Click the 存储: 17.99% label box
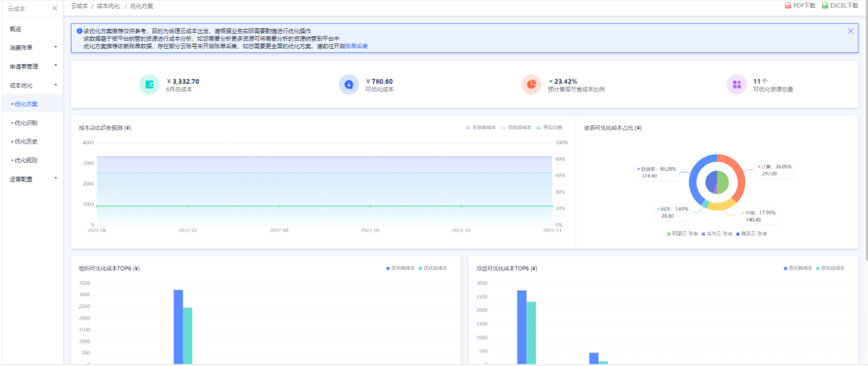The image size is (868, 366). point(759,216)
